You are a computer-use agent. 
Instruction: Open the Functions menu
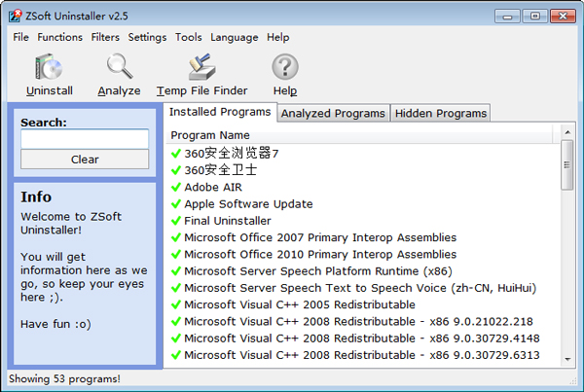(x=60, y=37)
